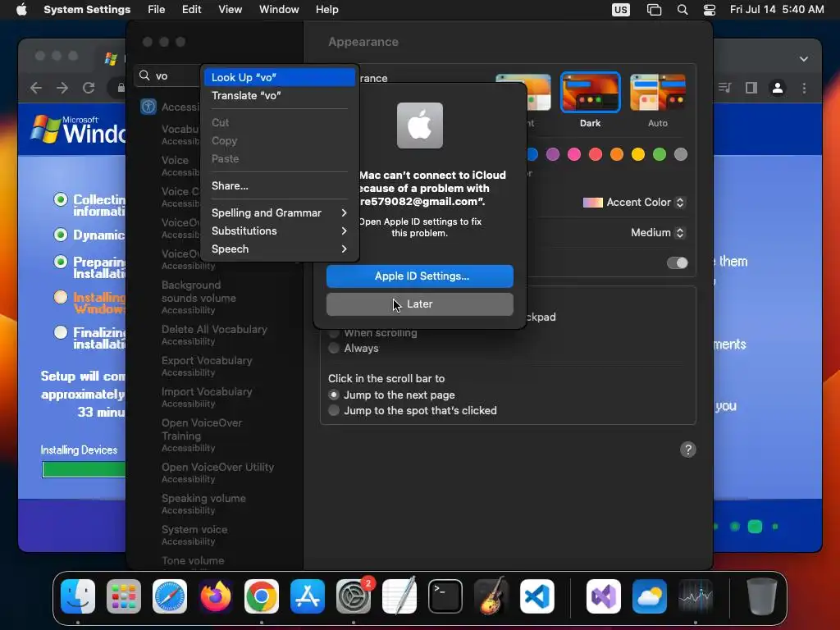
Task: Expand the Substitutions submenu
Action: point(279,231)
